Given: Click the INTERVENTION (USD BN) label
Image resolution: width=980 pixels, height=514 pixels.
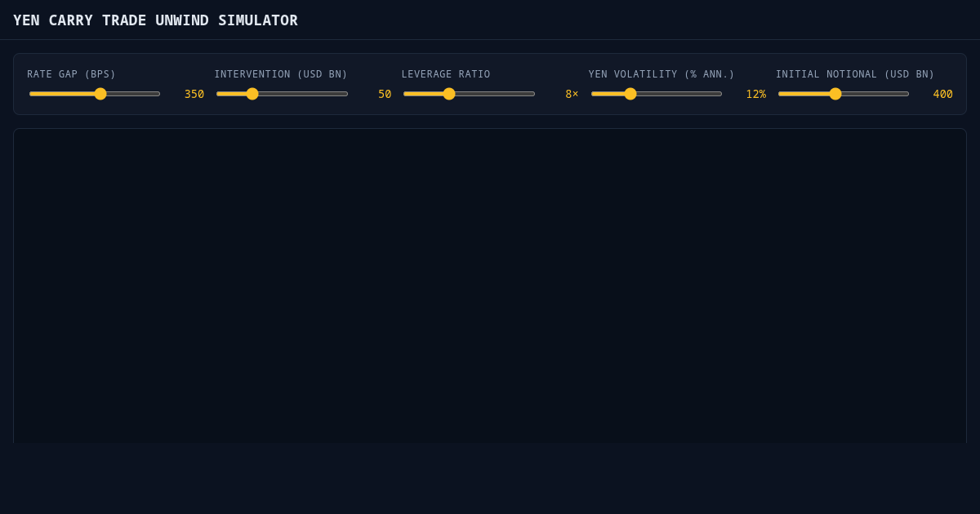Looking at the screenshot, I should point(281,74).
